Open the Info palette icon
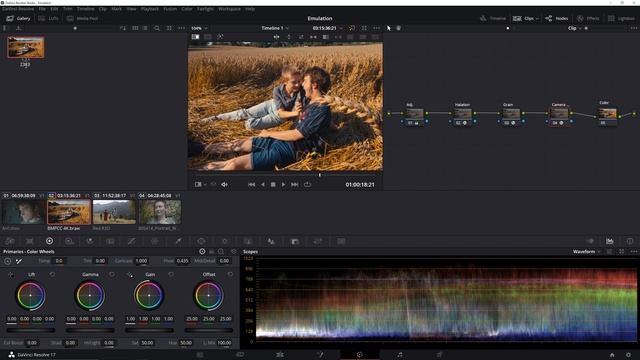Viewport: 640px width, 360px height. tap(630, 241)
